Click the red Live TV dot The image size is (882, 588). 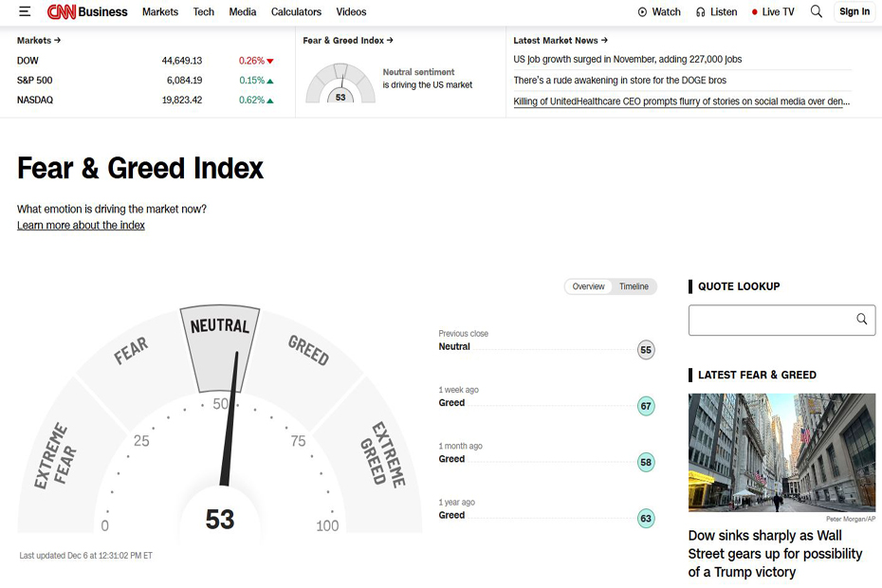754,11
